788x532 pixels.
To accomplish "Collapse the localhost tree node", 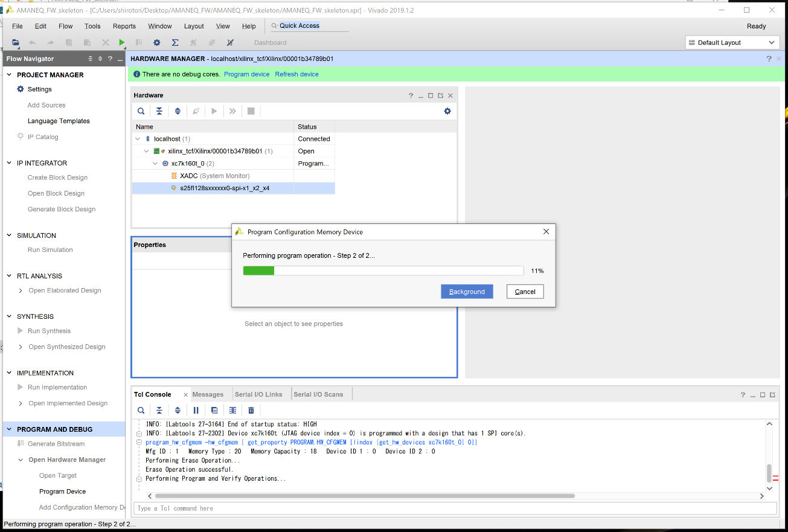I will (138, 139).
